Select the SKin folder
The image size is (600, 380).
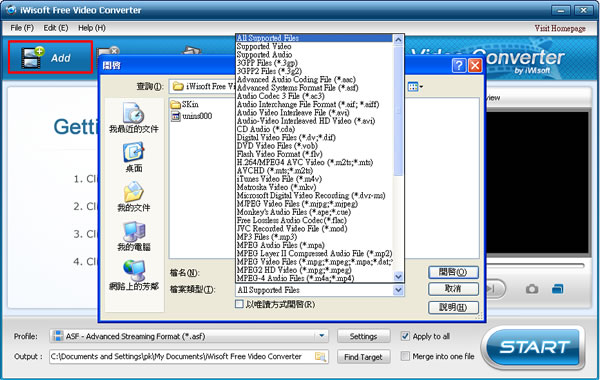click(x=184, y=104)
